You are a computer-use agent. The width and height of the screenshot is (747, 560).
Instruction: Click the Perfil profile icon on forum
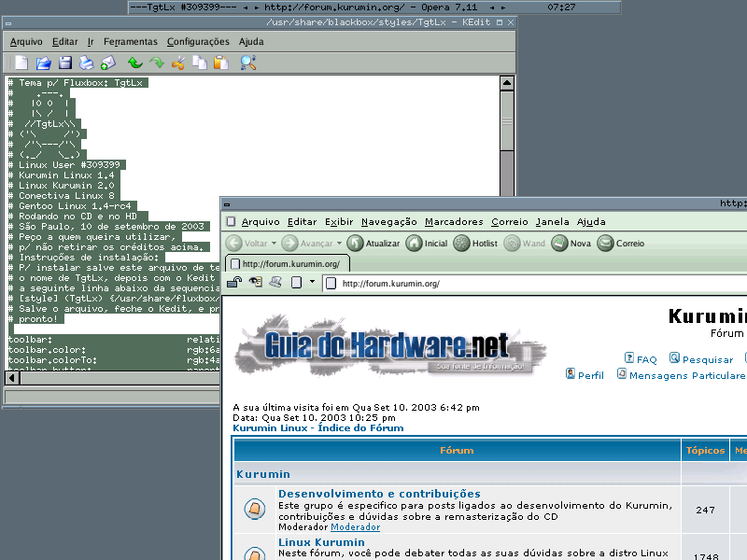(571, 374)
